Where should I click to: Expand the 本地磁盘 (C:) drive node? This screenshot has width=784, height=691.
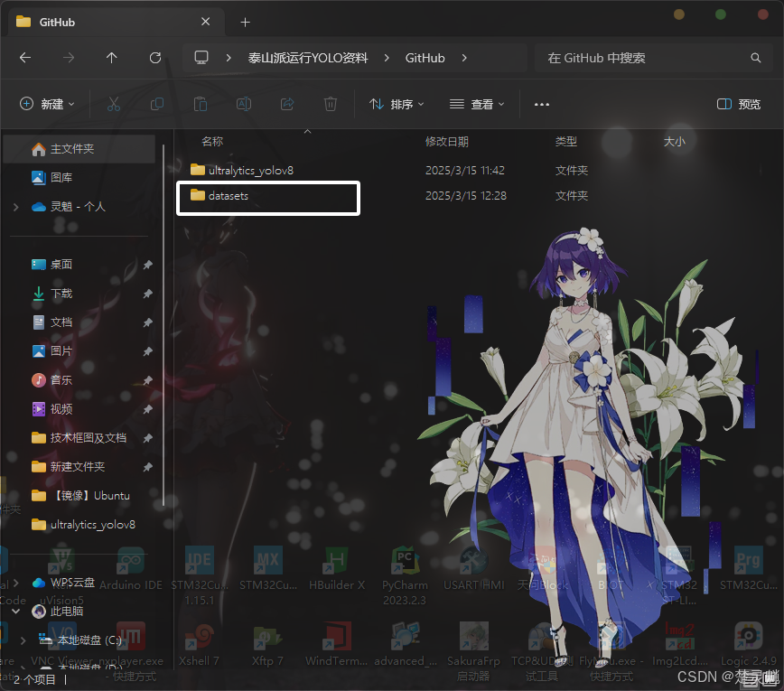point(23,640)
